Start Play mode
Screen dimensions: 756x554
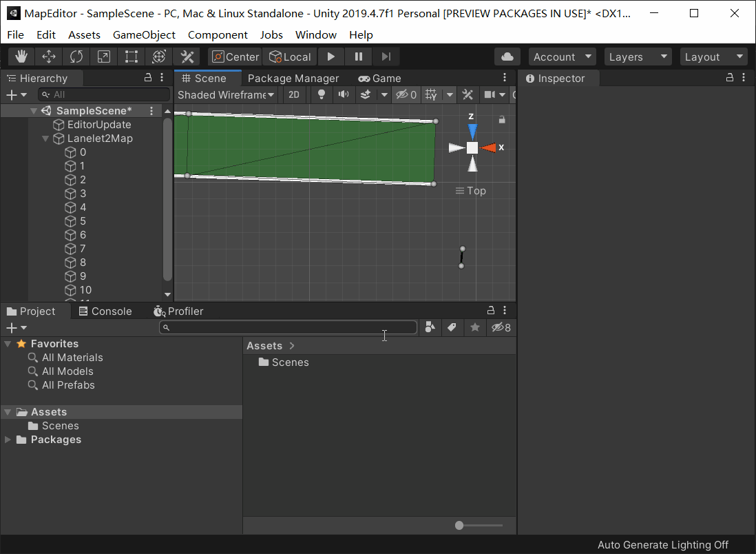click(x=330, y=57)
